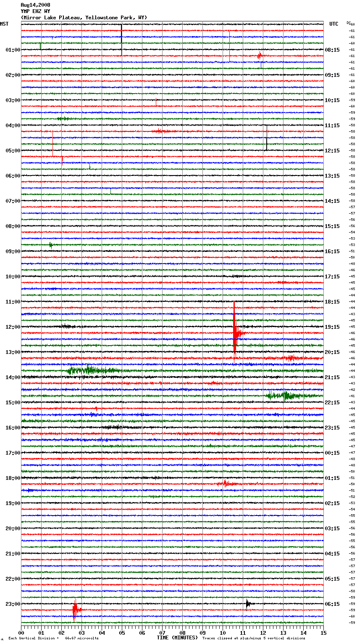Screen dimensions: 357x644
Task: Select the 17:00 MST time label
Action: pos(13,453)
